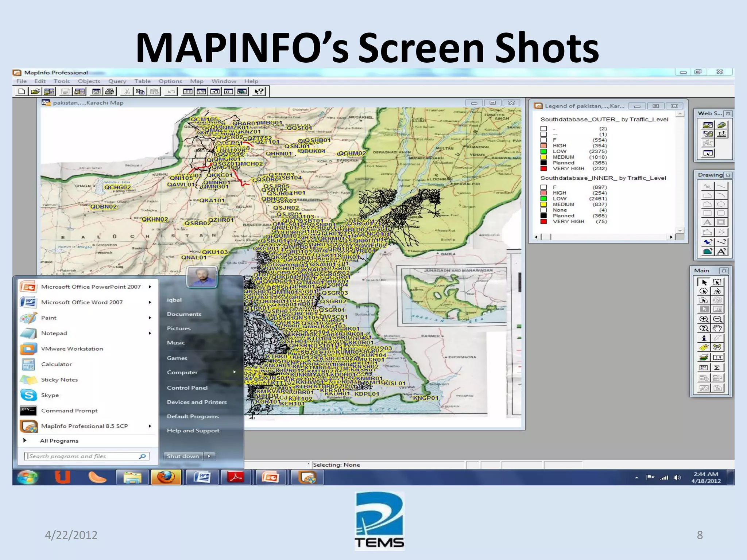Activate the Zoom-in magnifier tool
This screenshot has width=747, height=560.
(704, 319)
